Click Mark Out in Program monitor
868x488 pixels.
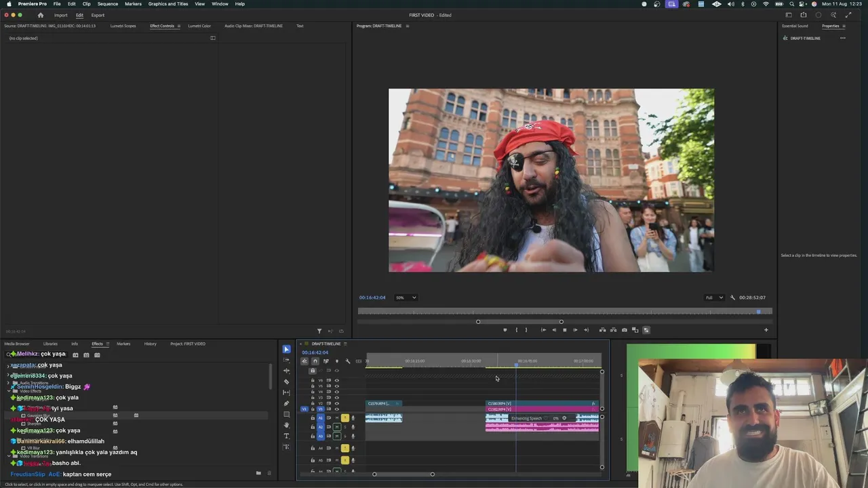[526, 330]
